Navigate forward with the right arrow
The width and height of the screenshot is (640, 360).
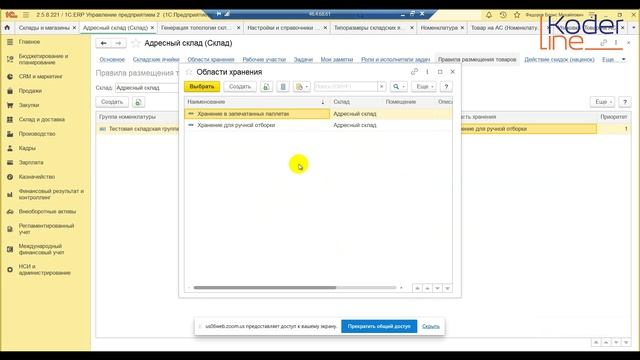point(118,43)
